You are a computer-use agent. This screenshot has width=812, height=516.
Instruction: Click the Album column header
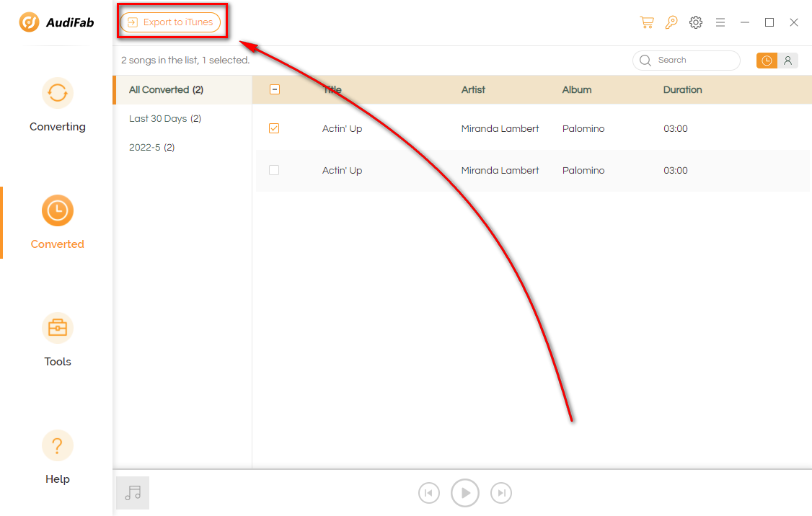(x=576, y=89)
